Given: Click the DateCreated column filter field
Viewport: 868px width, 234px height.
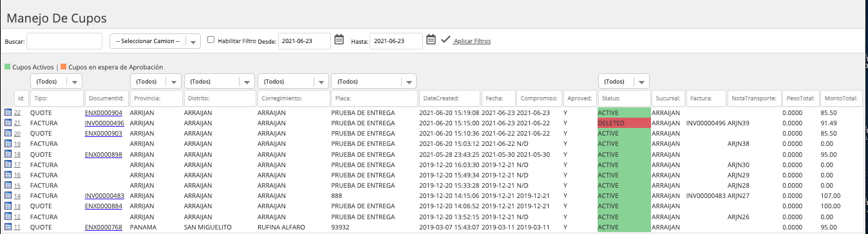Looking at the screenshot, I should pos(449,98).
